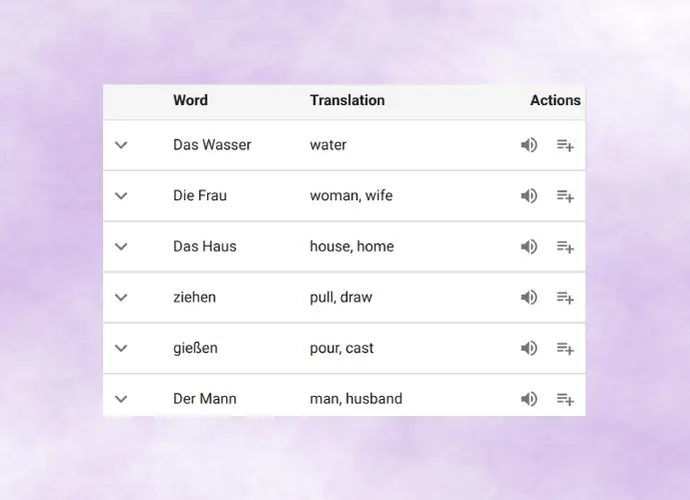Screen dimensions: 690x500
Task: Play audio for Die Frau
Action: point(529,195)
